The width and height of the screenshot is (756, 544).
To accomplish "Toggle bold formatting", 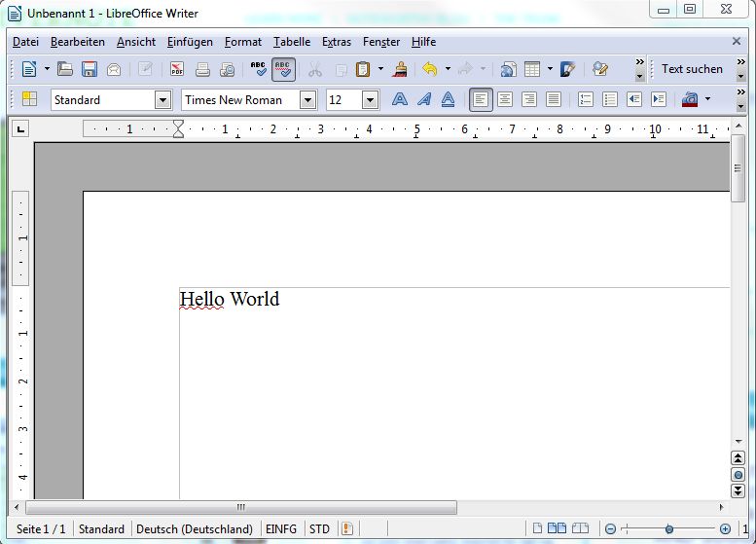I will (x=400, y=99).
